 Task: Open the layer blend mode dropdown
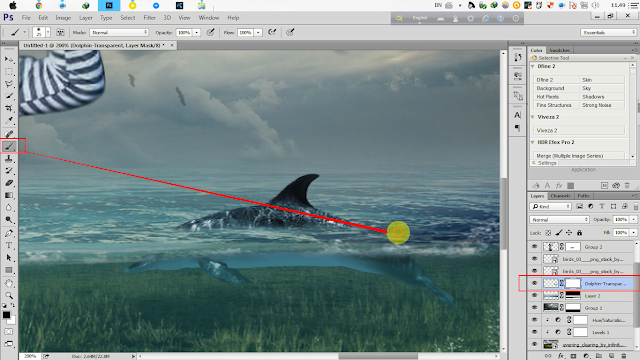coord(560,220)
